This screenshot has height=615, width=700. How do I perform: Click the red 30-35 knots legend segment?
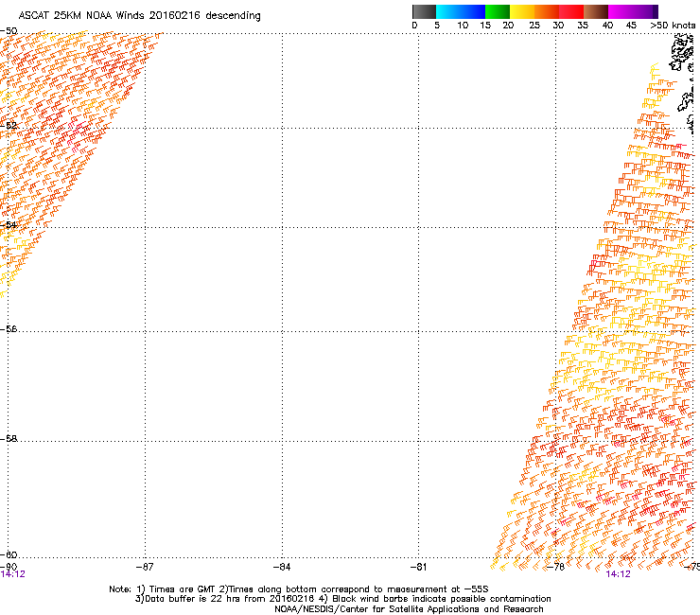[571, 11]
